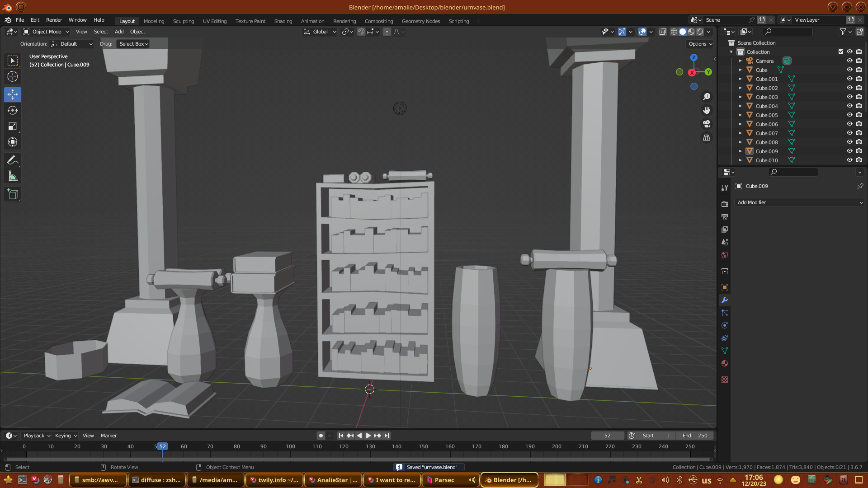Open the Render menu
This screenshot has width=868, height=488.
click(x=54, y=20)
